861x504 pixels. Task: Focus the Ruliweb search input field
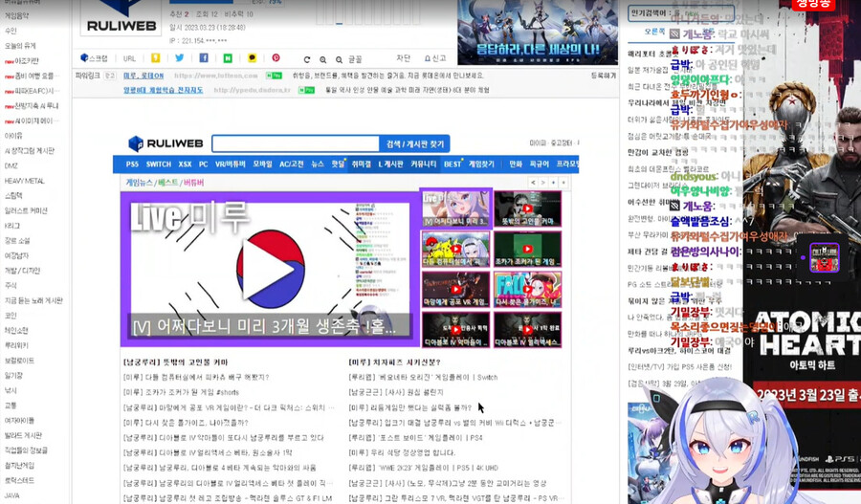click(296, 143)
